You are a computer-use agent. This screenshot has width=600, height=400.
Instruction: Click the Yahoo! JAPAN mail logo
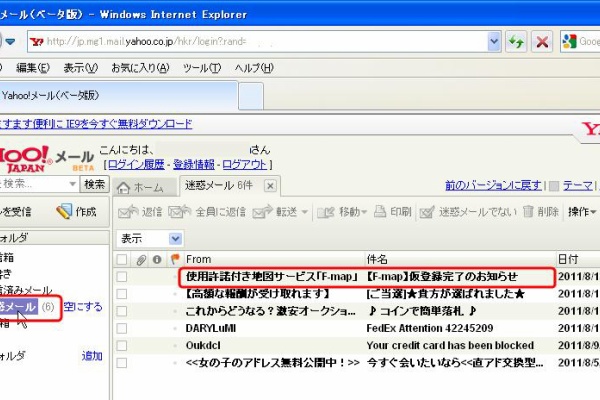click(46, 159)
